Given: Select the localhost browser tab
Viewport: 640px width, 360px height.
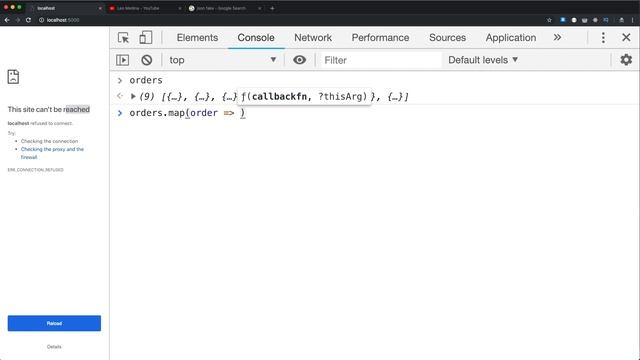Looking at the screenshot, I should 65,8.
